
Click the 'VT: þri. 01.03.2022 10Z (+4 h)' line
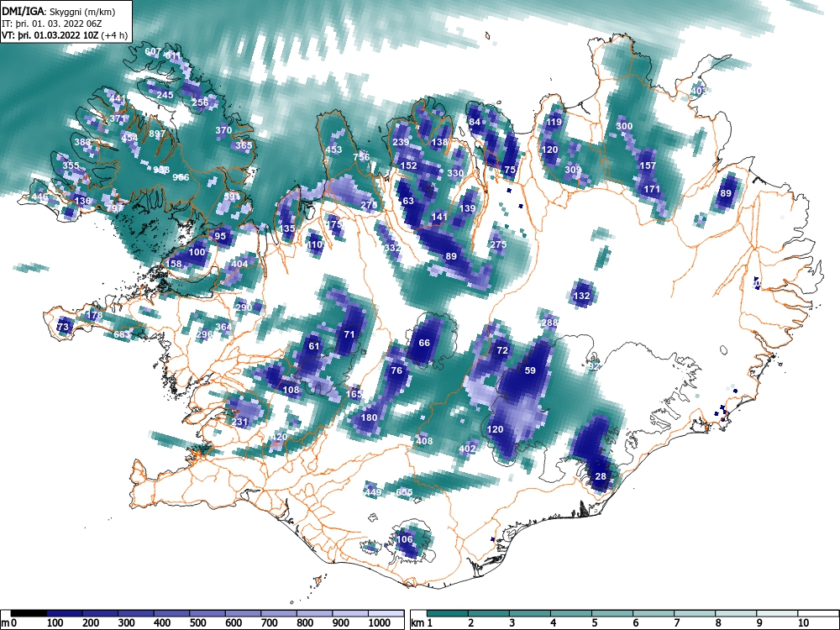(65, 35)
